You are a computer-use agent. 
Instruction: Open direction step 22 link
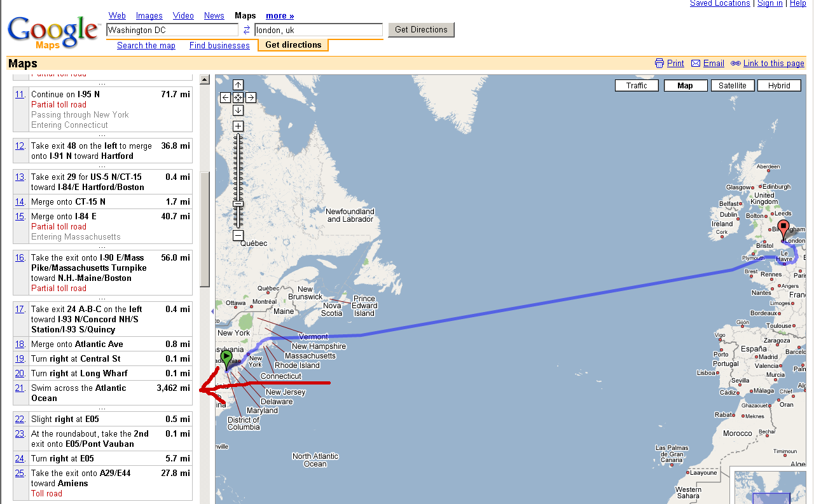pyautogui.click(x=20, y=419)
